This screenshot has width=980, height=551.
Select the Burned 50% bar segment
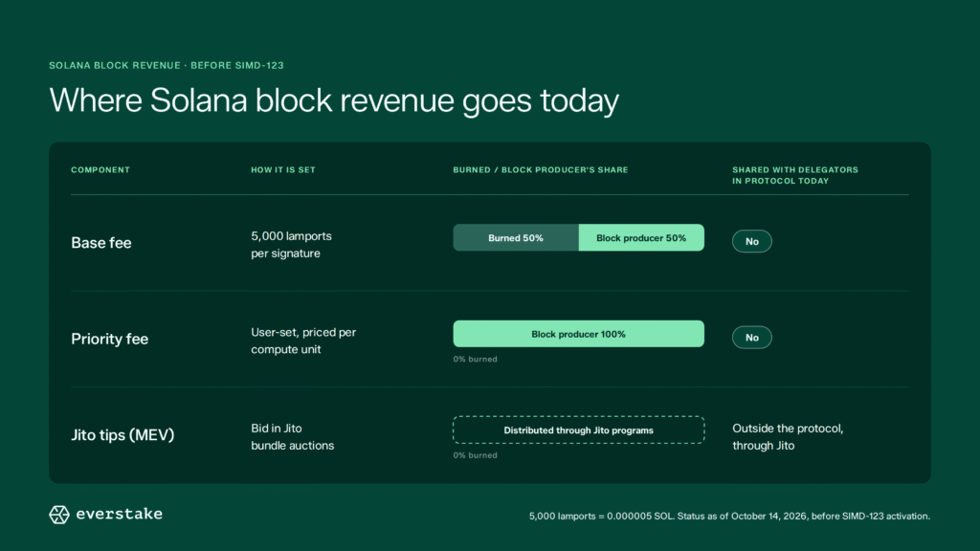(516, 238)
